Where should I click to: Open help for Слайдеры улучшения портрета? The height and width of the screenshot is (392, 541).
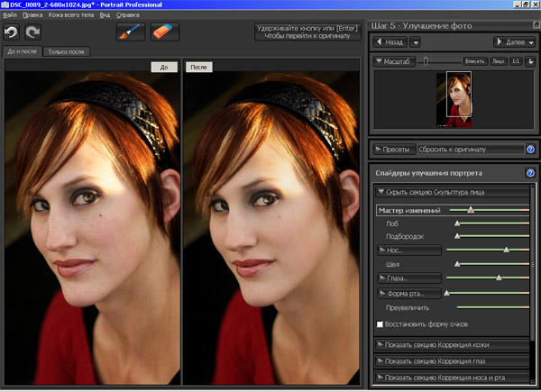(530, 172)
